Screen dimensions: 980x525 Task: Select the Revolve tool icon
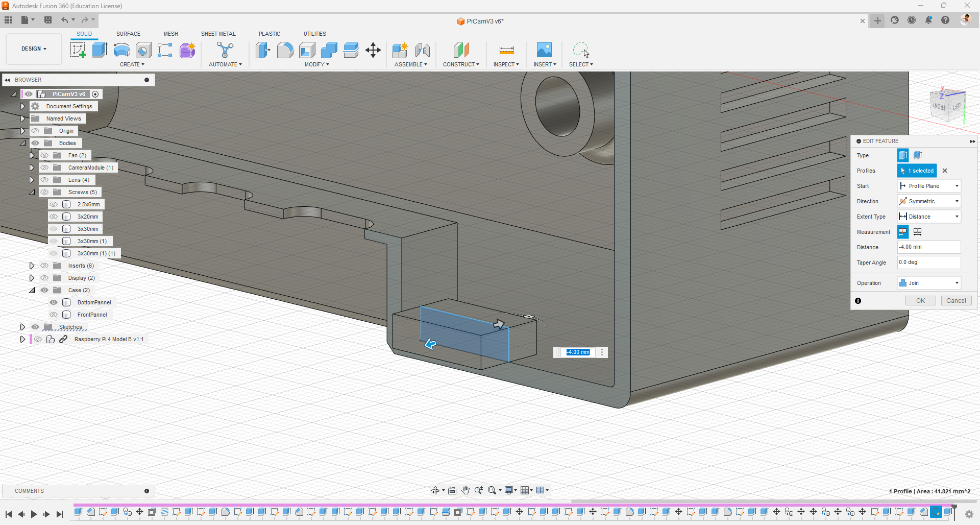(x=121, y=50)
